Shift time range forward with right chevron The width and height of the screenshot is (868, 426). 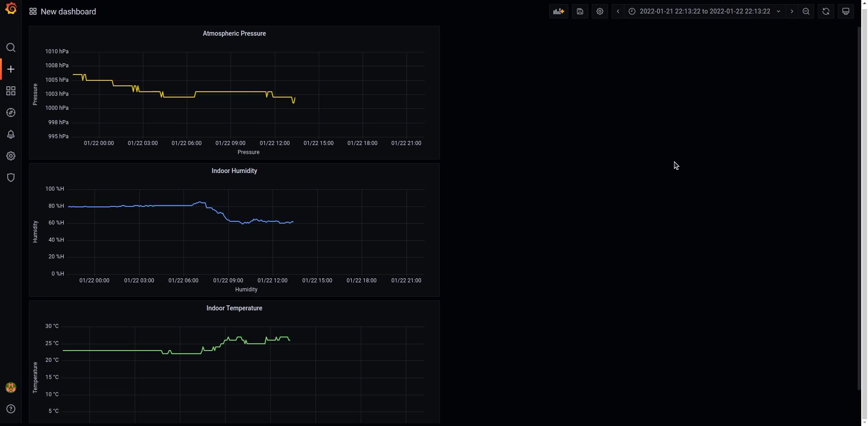click(792, 11)
